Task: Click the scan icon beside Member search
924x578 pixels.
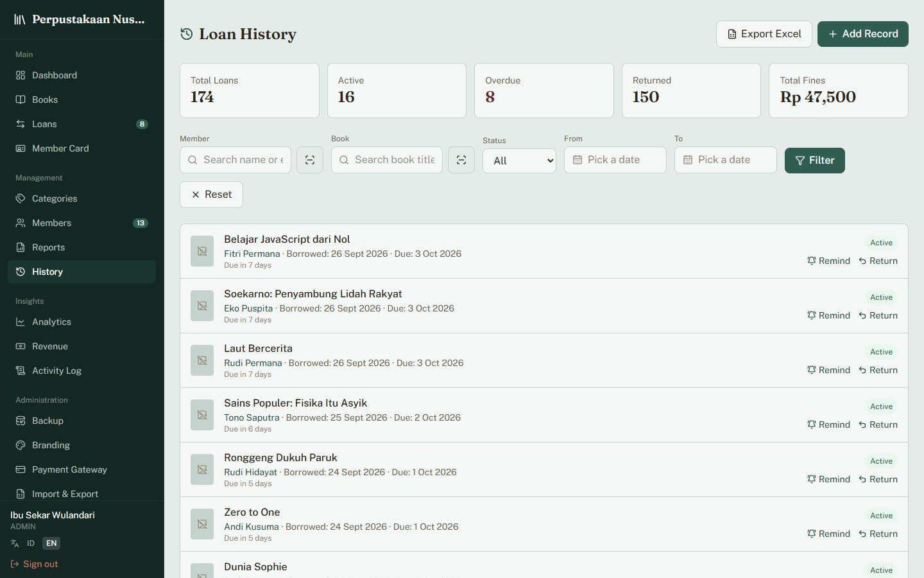Action: tap(310, 160)
